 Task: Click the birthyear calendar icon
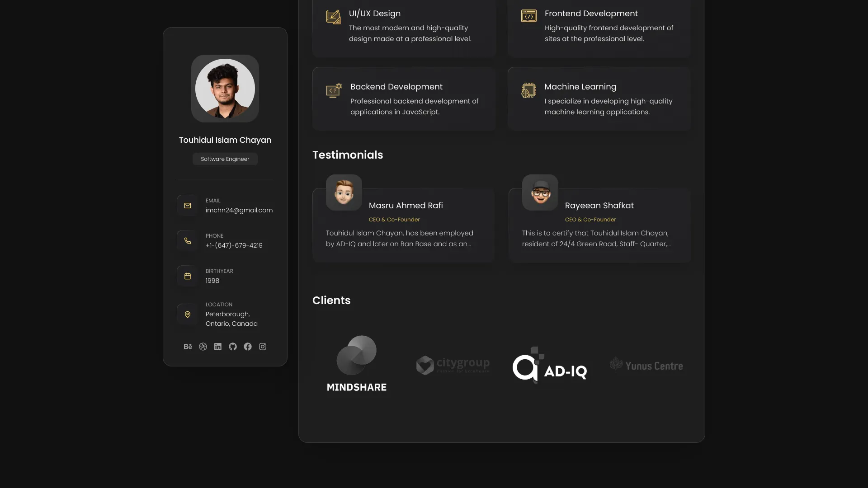click(188, 276)
